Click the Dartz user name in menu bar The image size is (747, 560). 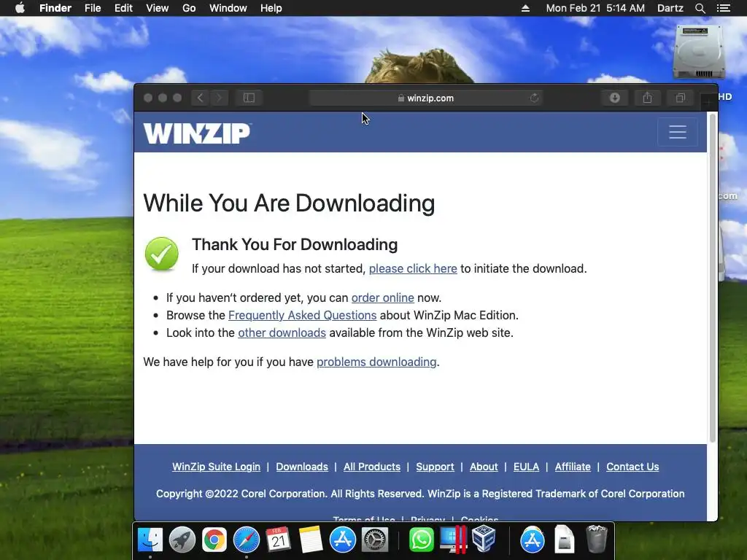pos(670,8)
